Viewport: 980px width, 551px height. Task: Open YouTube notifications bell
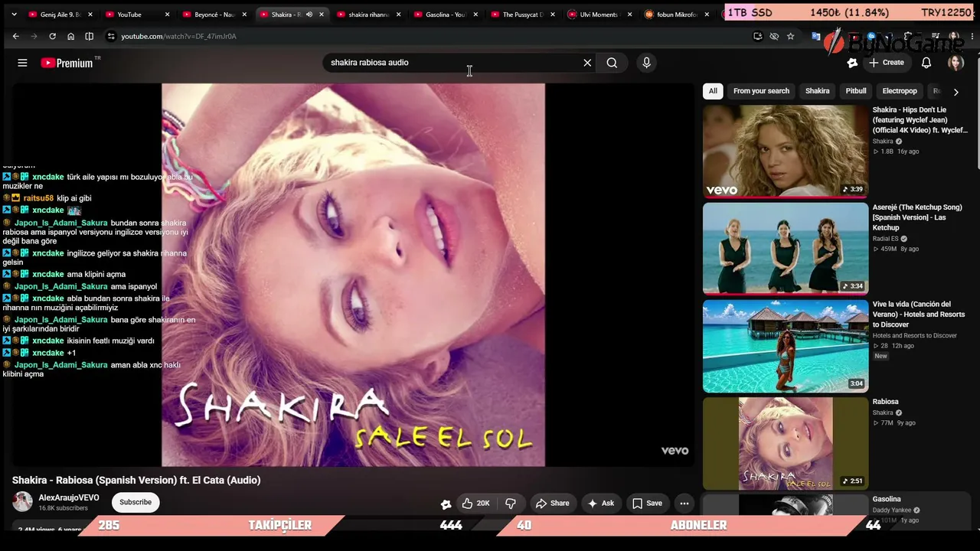pos(926,63)
